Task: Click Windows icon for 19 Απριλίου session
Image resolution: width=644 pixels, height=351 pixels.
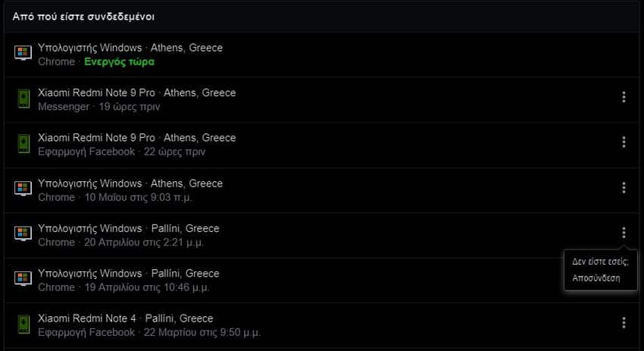Action: tap(23, 280)
